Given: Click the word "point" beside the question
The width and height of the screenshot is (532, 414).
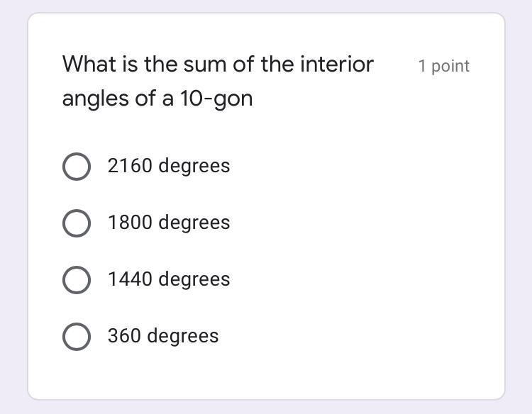Looking at the screenshot, I should tap(450, 66).
